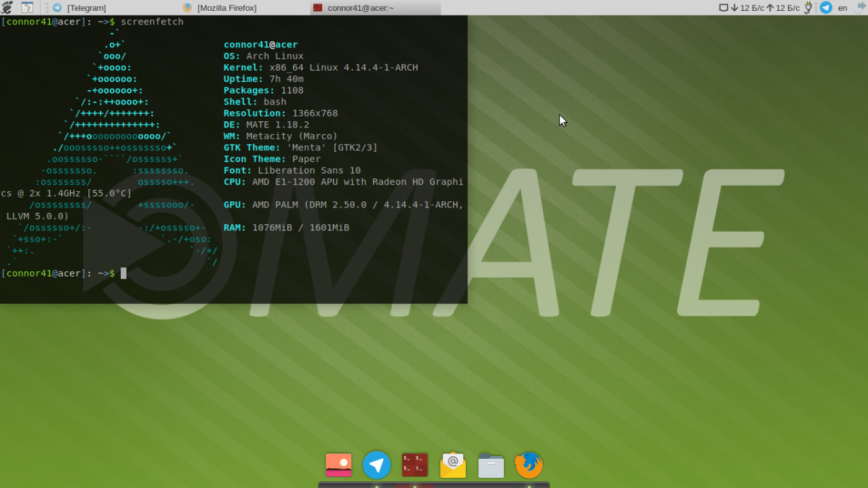Click the CPU AMD E1-1200 line
This screenshot has height=488, width=868.
[x=344, y=182]
